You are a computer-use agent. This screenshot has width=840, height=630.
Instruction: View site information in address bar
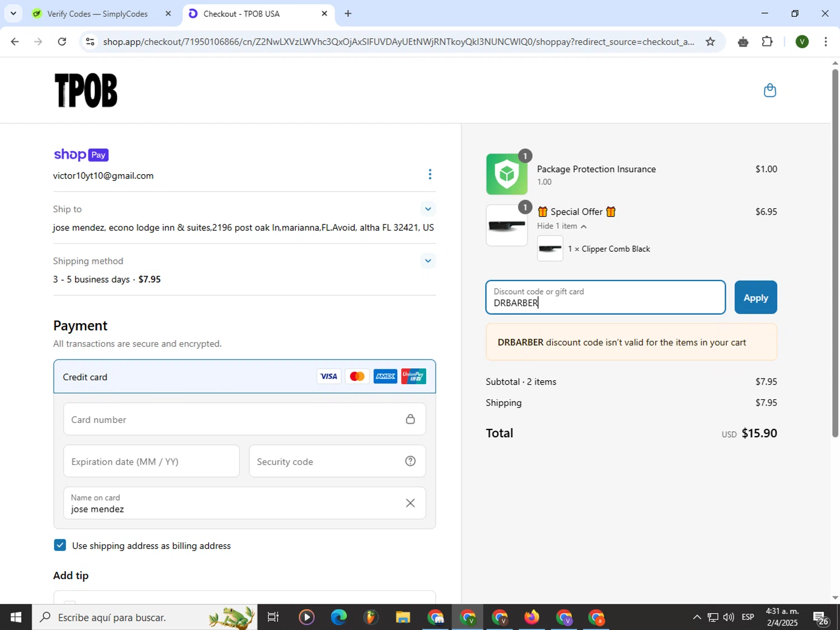[x=90, y=41]
